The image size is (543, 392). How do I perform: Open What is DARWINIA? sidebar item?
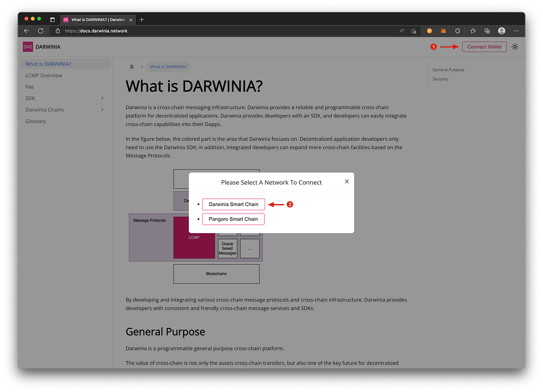(x=65, y=64)
